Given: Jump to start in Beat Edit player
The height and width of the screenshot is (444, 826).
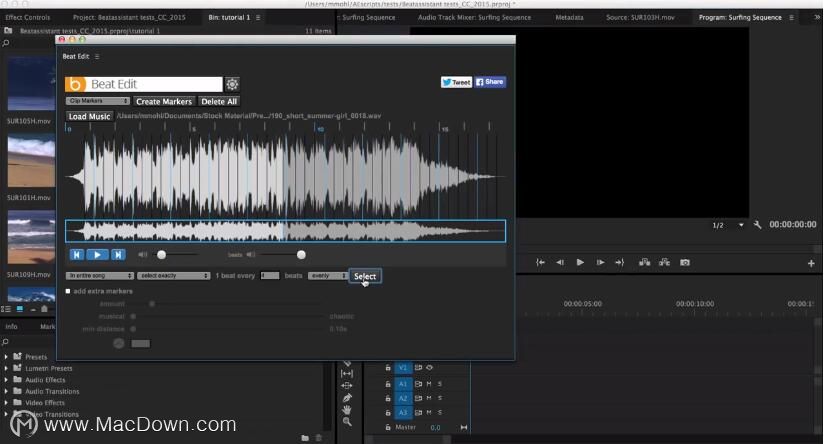Looking at the screenshot, I should [76, 255].
